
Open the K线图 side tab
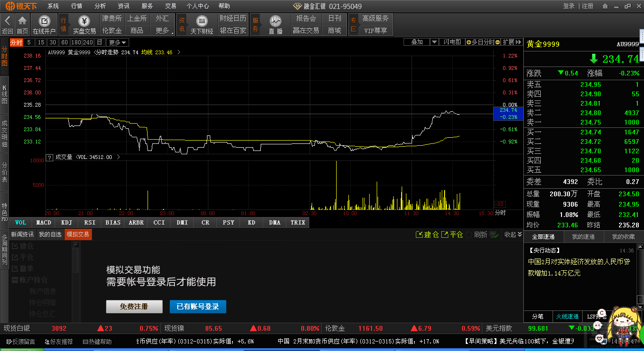tap(5, 94)
